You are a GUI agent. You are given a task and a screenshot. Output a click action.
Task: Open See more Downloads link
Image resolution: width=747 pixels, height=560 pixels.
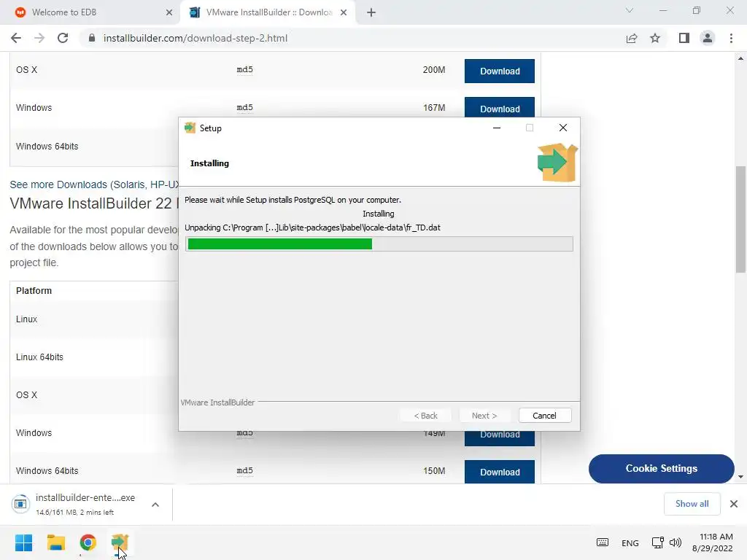pyautogui.click(x=94, y=184)
